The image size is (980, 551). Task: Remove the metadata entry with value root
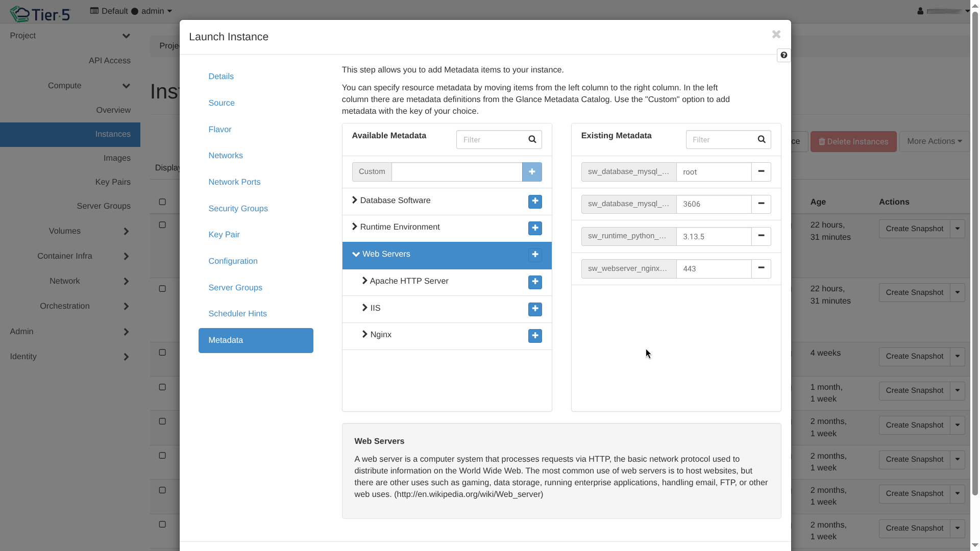point(761,172)
